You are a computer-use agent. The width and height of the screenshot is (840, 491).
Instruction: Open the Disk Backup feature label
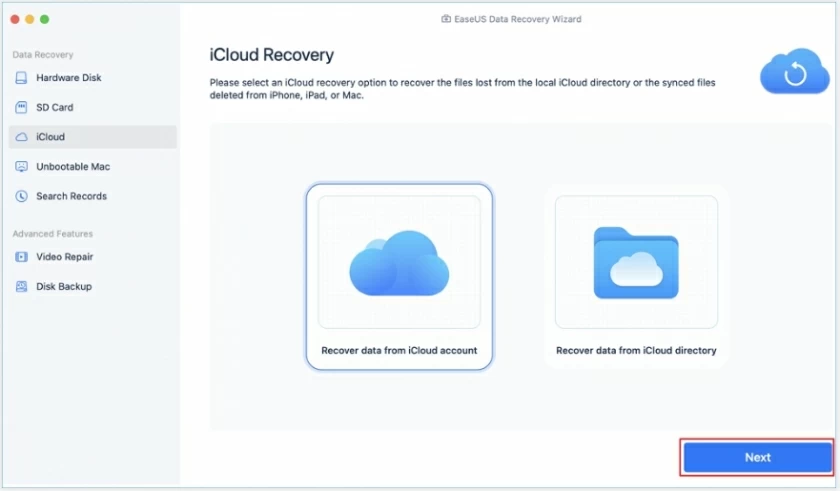(x=64, y=287)
